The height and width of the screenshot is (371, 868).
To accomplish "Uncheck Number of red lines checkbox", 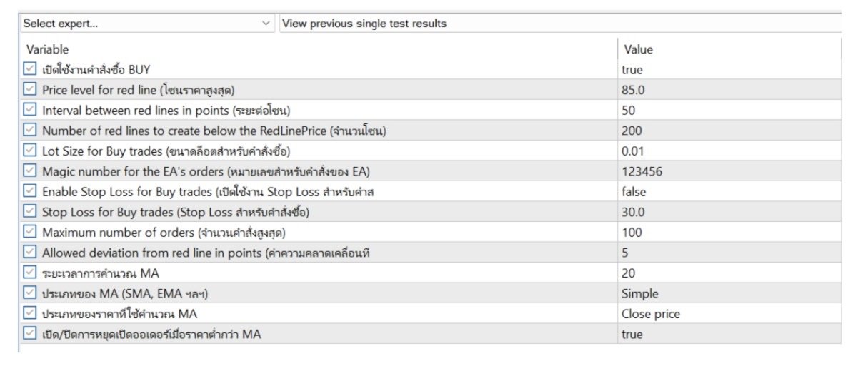I will point(29,131).
